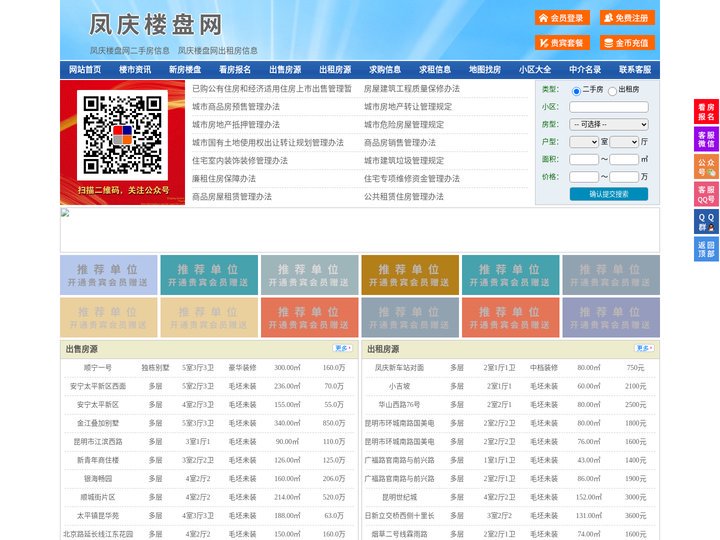Click the 返回顶部 sidebar icon

pos(706,249)
